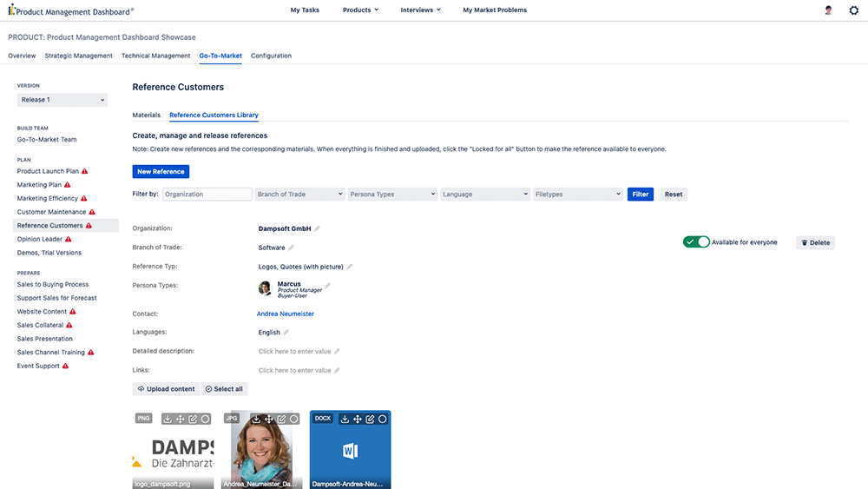Screen dimensions: 868x489
Task: Switch to the Configuration tab
Action: 271,56
